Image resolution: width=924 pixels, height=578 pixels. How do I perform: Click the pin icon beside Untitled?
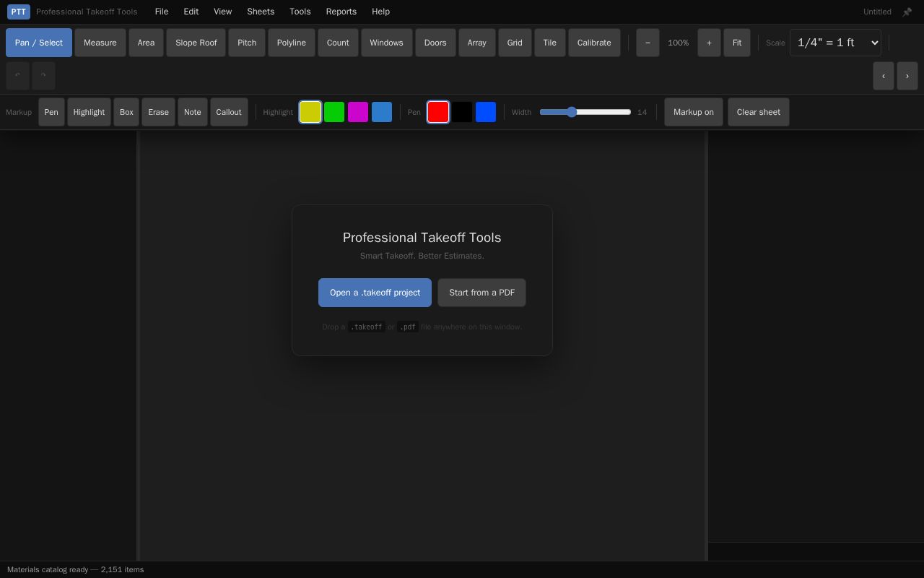tap(907, 12)
